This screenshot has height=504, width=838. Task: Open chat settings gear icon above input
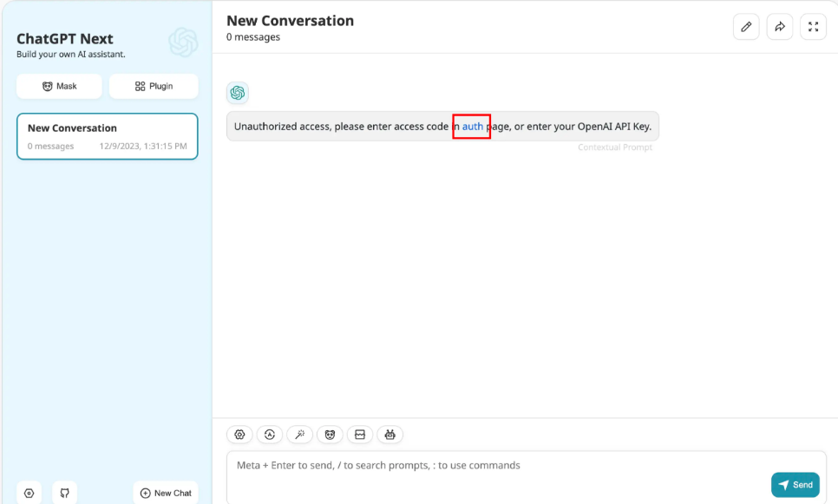[x=239, y=435]
